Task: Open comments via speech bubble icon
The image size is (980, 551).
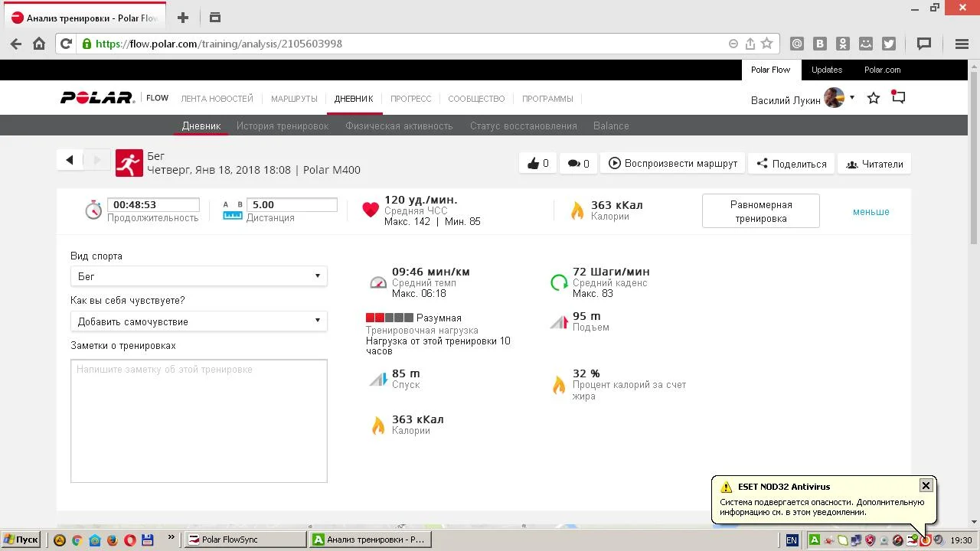Action: (x=573, y=163)
